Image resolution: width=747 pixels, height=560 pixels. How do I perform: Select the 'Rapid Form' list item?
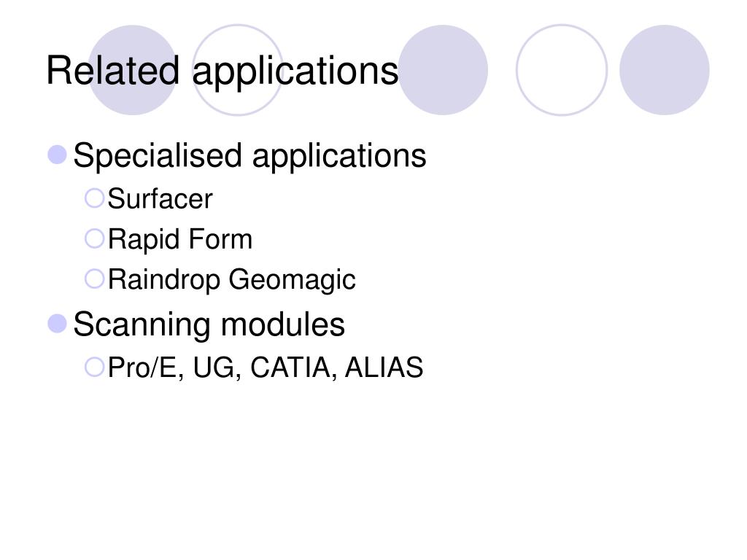coord(180,239)
